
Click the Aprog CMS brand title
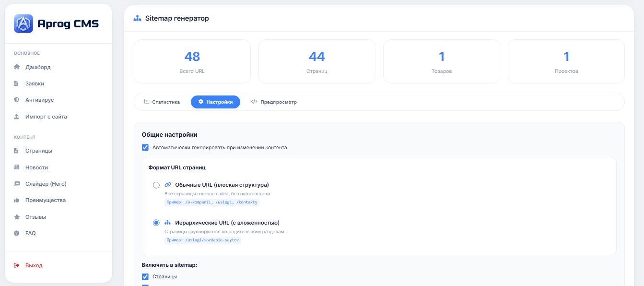(68, 24)
